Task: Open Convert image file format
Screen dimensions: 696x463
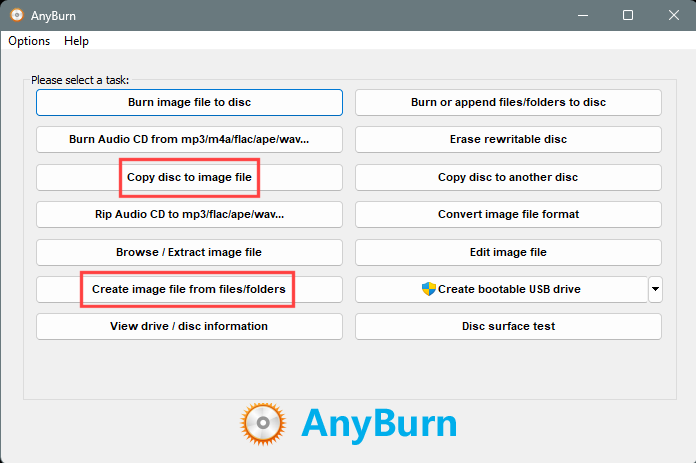Action: tap(508, 214)
